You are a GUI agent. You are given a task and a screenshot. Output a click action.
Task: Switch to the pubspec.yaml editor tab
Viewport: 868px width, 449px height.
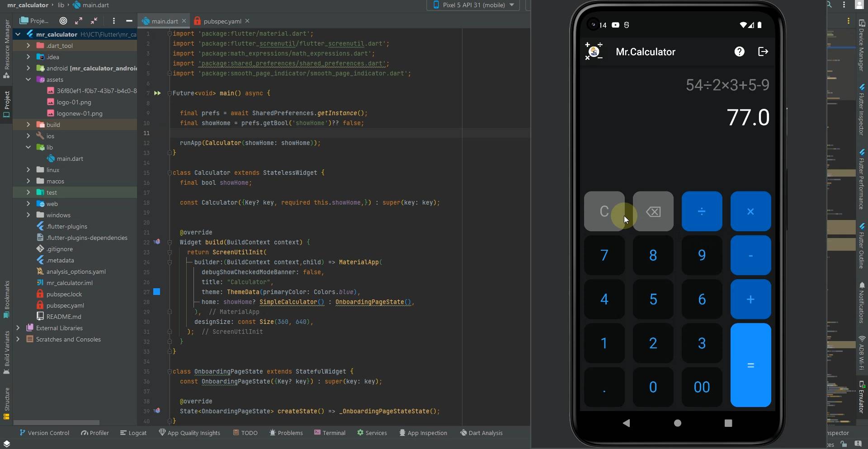(x=222, y=21)
